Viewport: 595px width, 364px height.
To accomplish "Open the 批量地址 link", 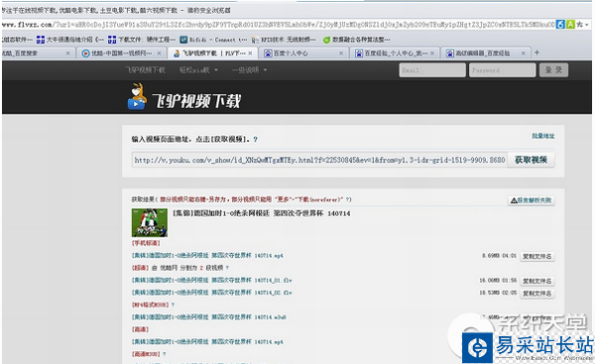I will point(543,136).
